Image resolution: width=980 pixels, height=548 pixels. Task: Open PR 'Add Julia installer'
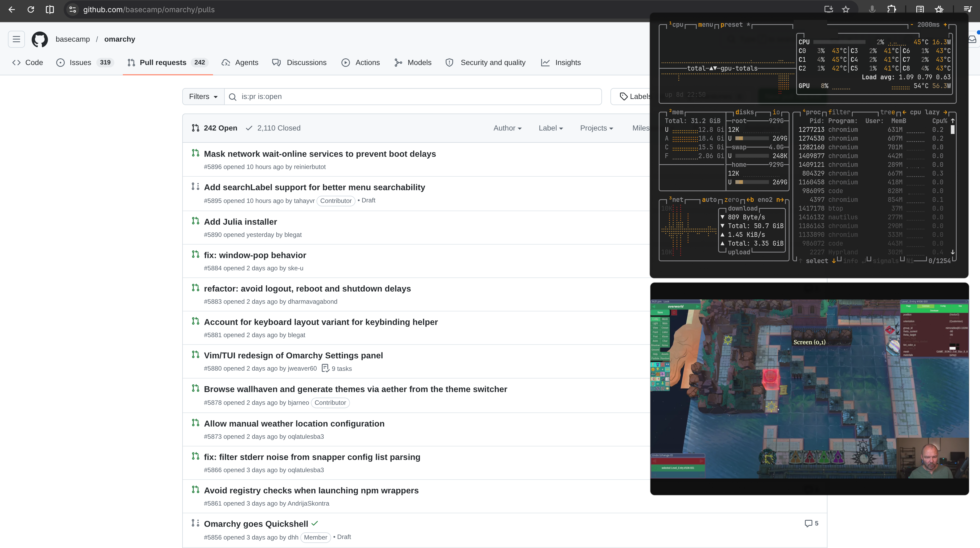click(x=240, y=222)
